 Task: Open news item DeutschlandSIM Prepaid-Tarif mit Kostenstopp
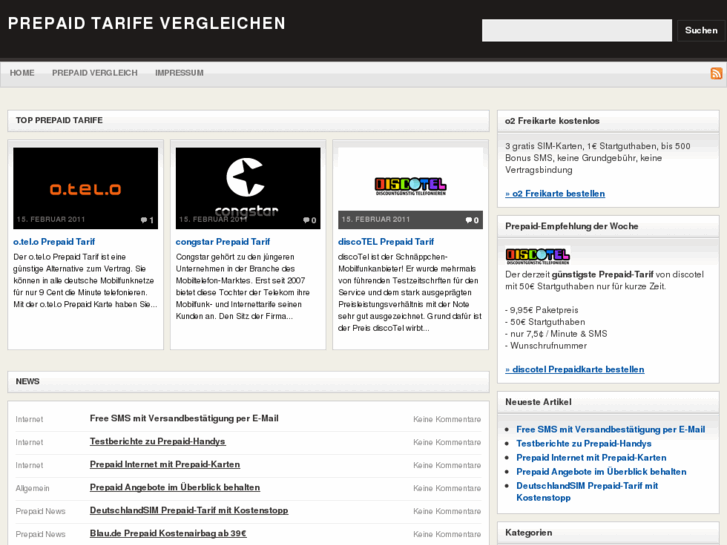click(189, 510)
